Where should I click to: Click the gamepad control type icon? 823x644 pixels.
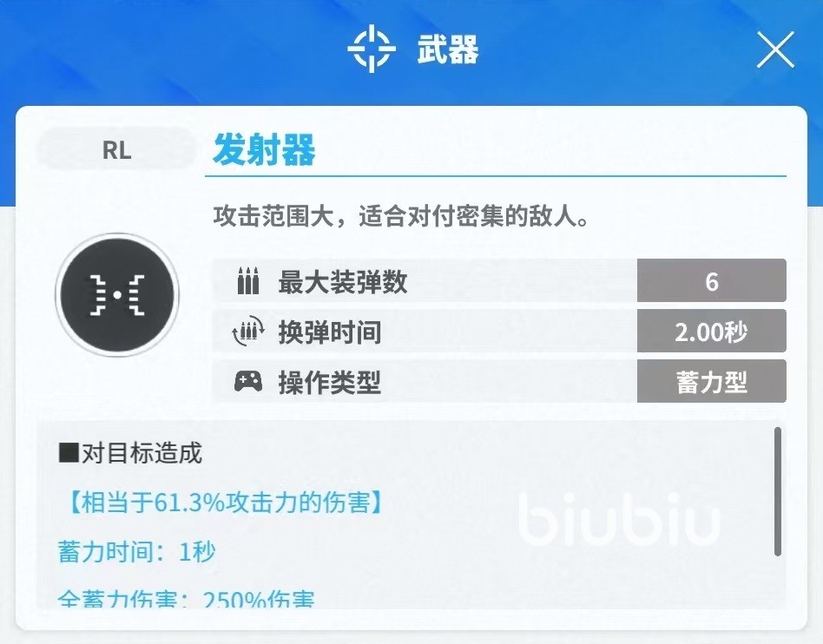pos(248,382)
